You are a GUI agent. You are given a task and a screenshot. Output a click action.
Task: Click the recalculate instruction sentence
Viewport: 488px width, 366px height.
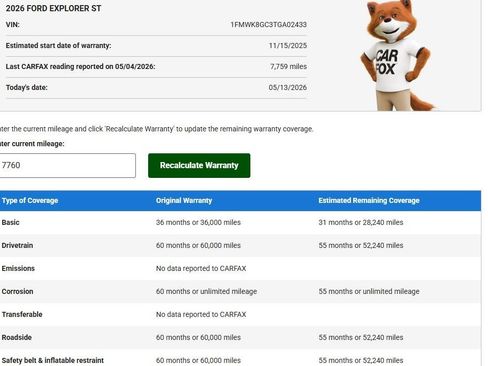click(157, 129)
